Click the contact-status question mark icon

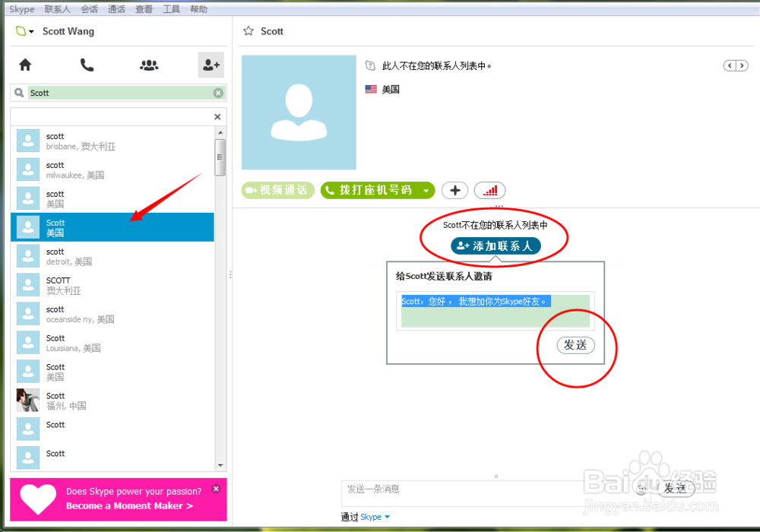(370, 65)
